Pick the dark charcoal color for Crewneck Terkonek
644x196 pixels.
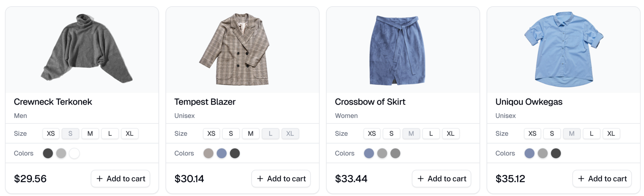click(x=48, y=153)
